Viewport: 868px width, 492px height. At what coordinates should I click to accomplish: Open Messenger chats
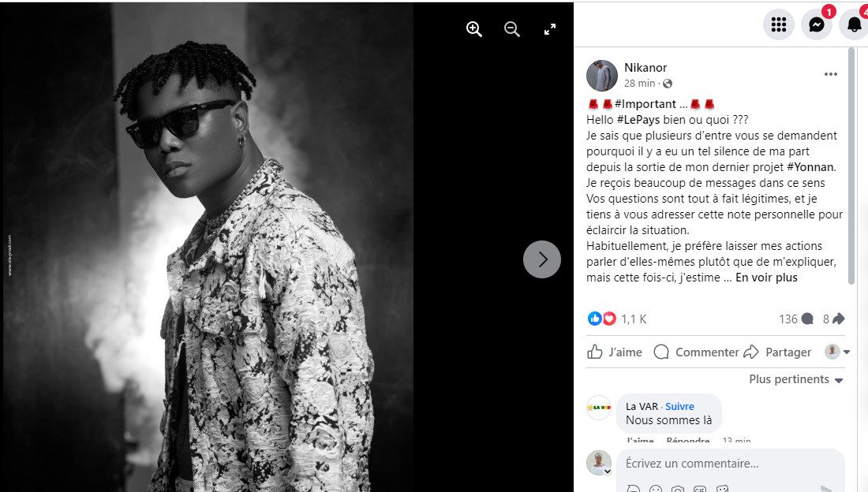tap(817, 24)
